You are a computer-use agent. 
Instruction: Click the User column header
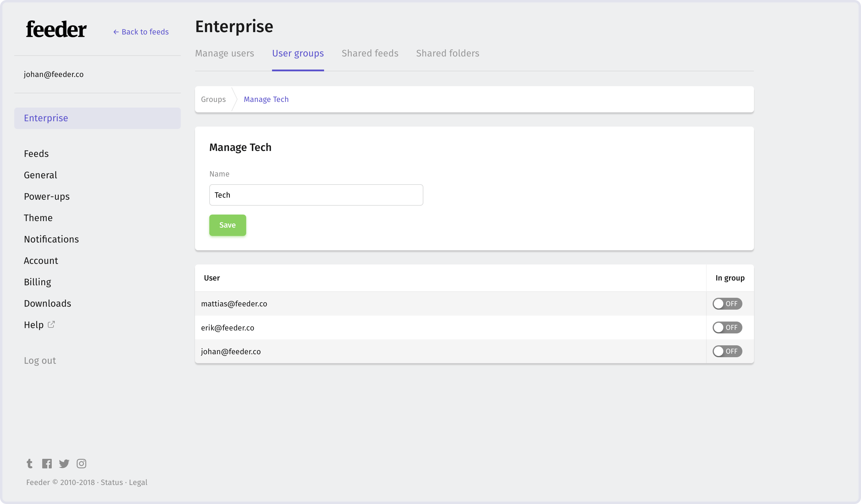tap(212, 278)
